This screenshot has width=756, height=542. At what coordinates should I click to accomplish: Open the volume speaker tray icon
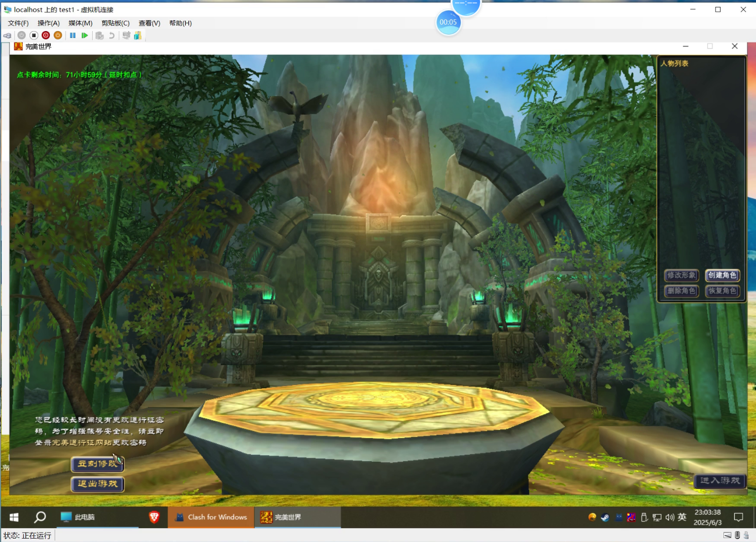(x=670, y=517)
